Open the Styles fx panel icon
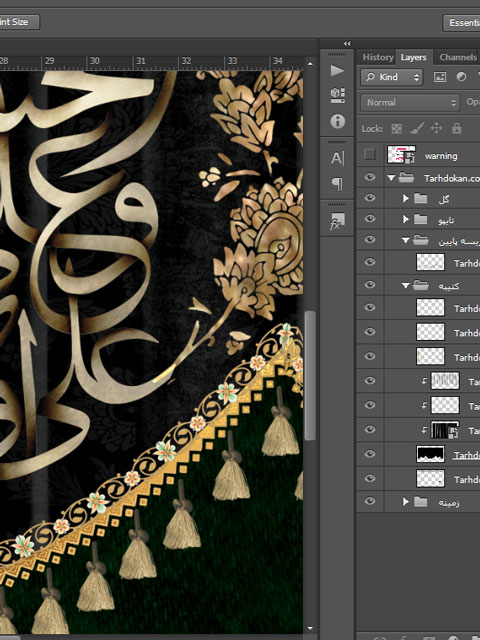Viewport: 480px width, 640px height. point(337,221)
